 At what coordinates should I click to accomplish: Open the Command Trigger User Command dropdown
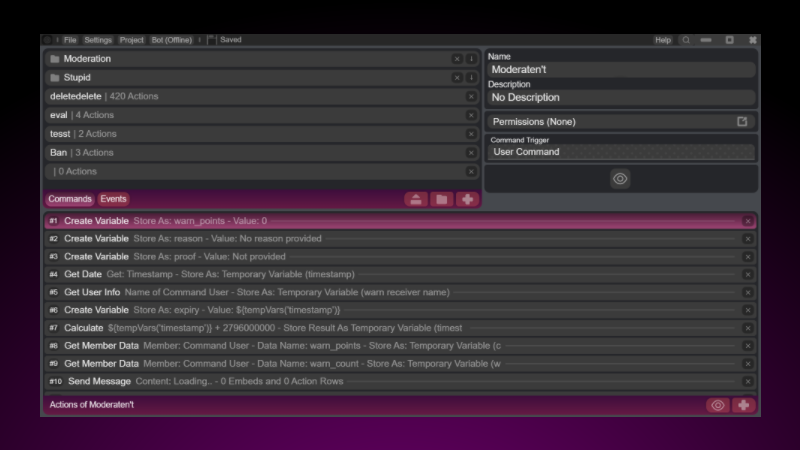point(620,152)
